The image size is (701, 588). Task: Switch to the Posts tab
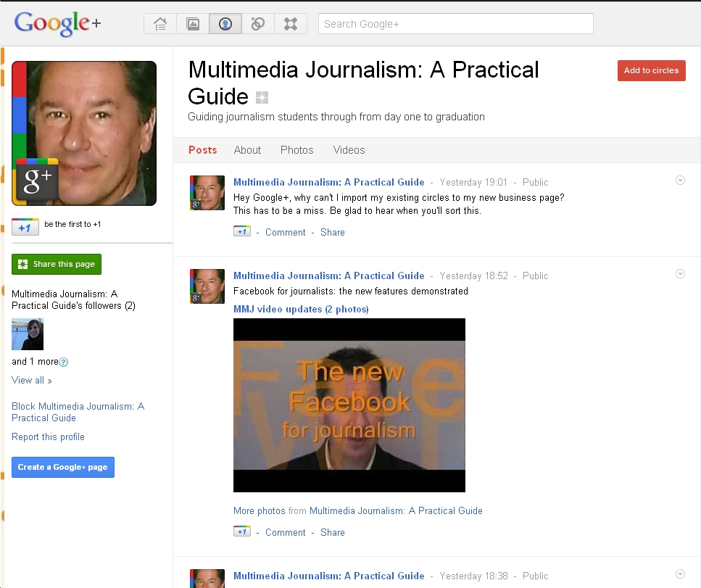coord(202,150)
